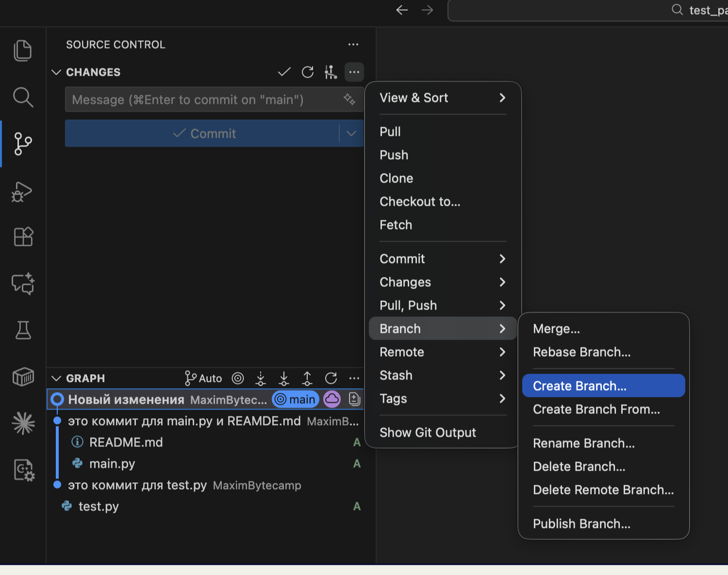Select Delete Branch... menu entry
The height and width of the screenshot is (575, 728).
pyautogui.click(x=603, y=467)
